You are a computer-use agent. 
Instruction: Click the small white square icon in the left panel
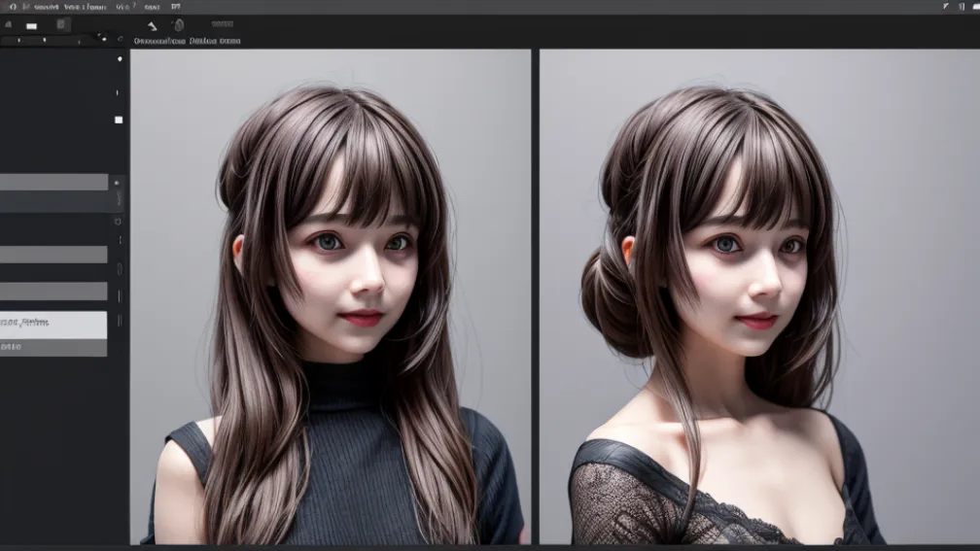tap(119, 120)
